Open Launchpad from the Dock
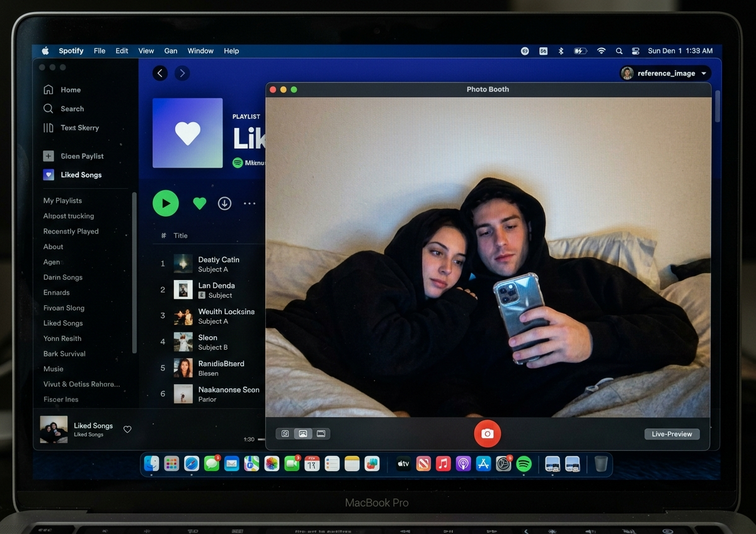 tap(171, 464)
